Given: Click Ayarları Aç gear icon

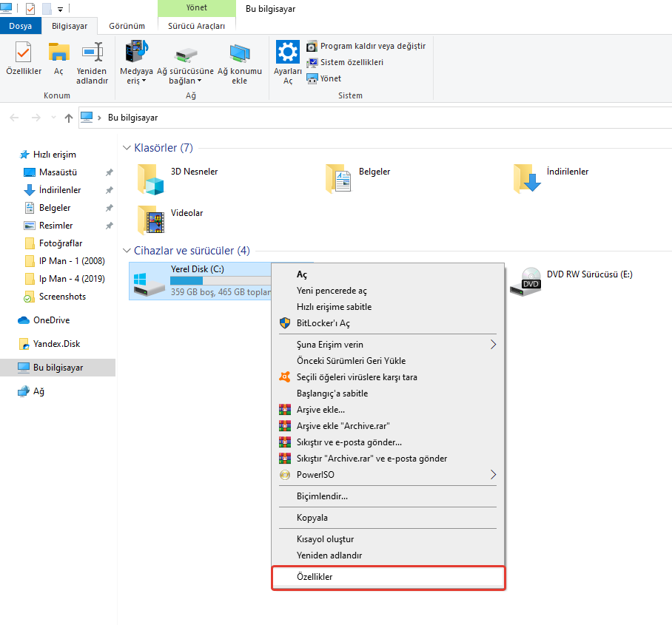Looking at the screenshot, I should click(x=287, y=53).
